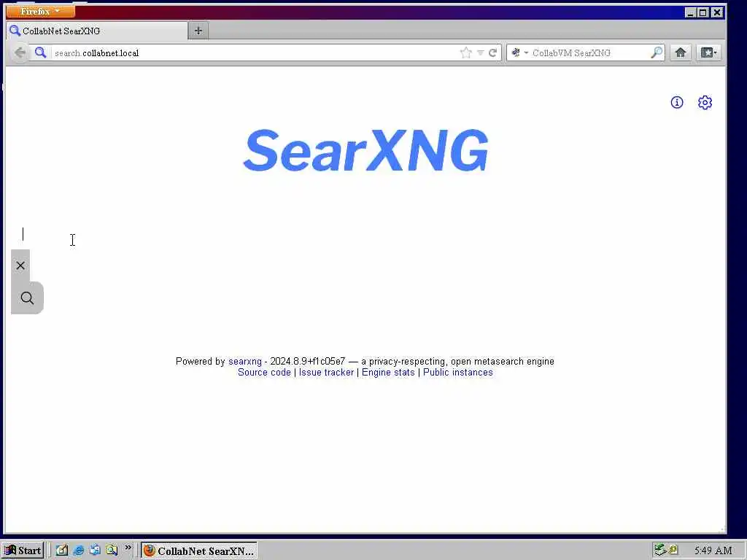Clear the search query with the X button
Screen dimensions: 747x560
(x=20, y=265)
